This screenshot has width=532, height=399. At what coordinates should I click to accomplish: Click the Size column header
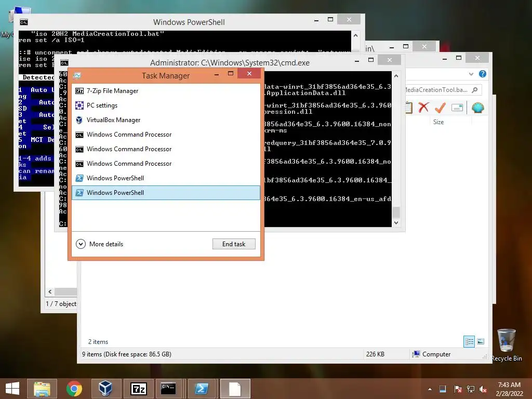(x=438, y=122)
